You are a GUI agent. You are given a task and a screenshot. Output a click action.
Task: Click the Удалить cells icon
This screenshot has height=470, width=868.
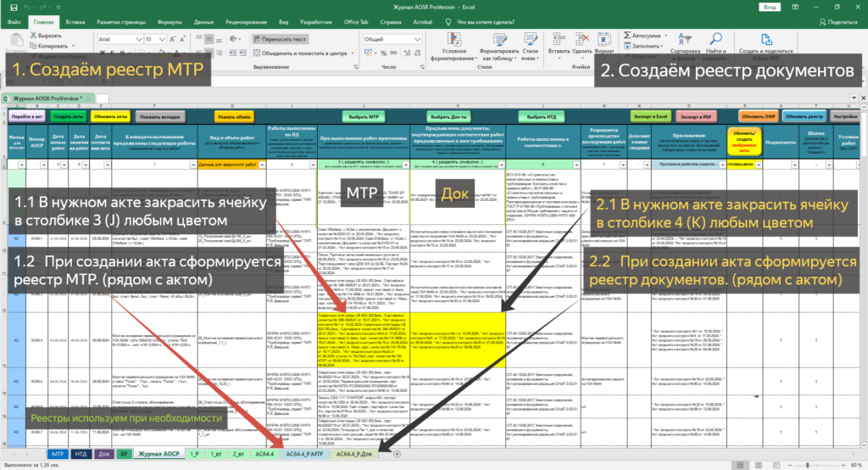point(581,40)
